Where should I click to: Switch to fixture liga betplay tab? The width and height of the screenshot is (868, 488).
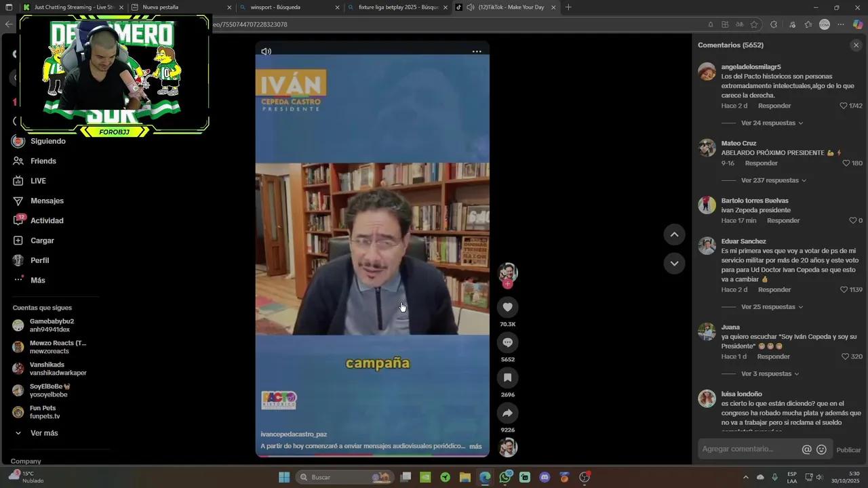point(397,7)
